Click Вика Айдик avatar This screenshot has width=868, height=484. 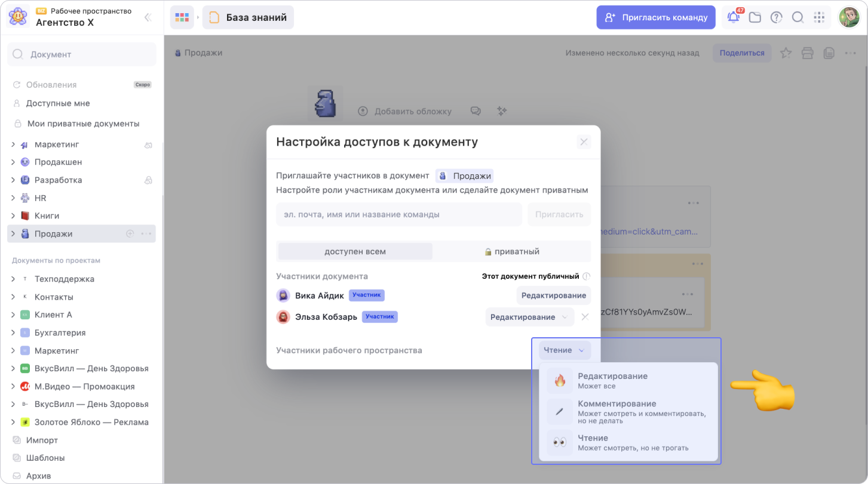(x=283, y=295)
